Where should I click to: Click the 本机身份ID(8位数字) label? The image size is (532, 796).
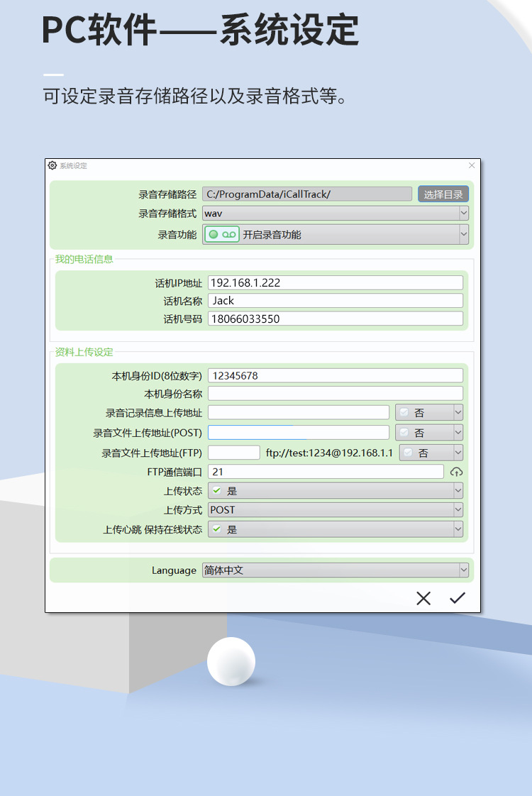pos(157,376)
